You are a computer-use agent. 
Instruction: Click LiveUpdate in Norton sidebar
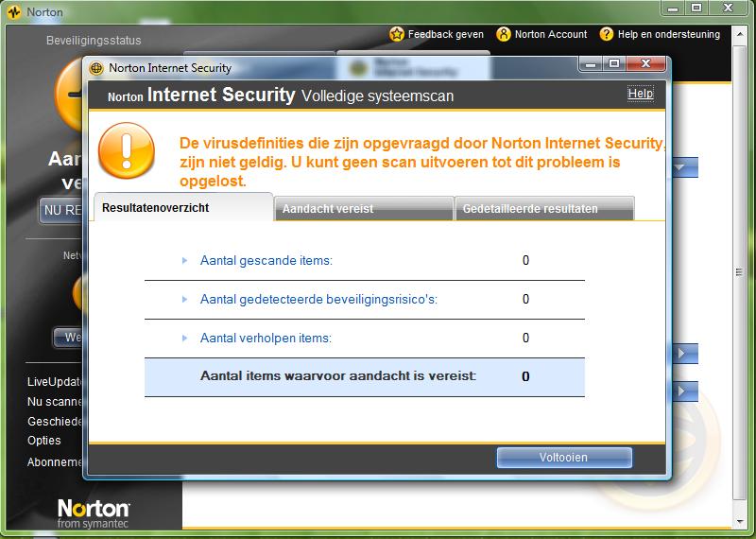[55, 382]
